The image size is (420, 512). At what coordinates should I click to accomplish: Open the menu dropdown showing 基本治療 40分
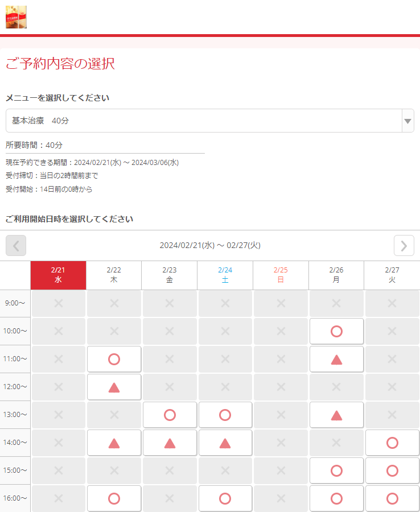pyautogui.click(x=204, y=121)
